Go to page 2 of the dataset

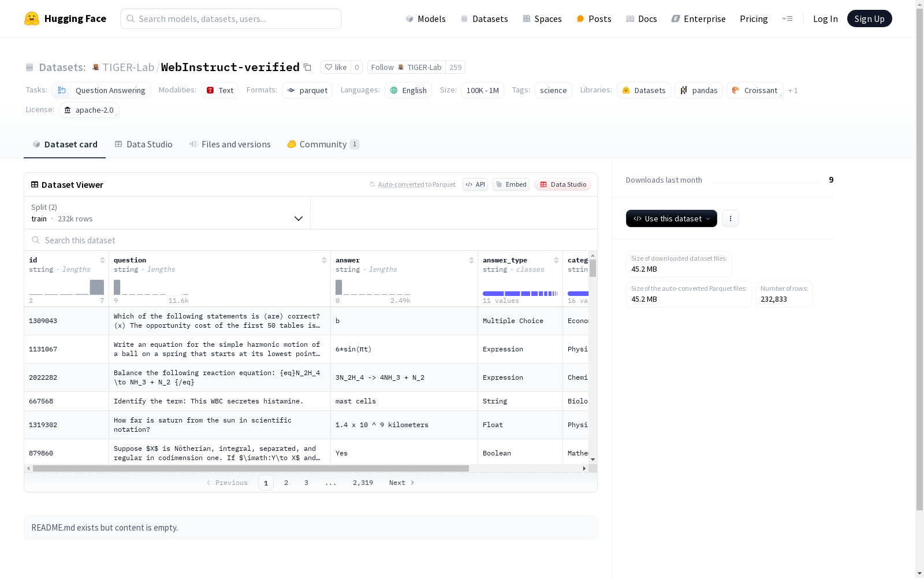point(286,483)
